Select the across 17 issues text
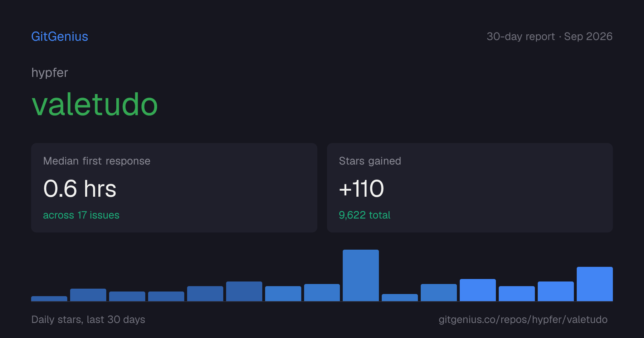 [81, 215]
